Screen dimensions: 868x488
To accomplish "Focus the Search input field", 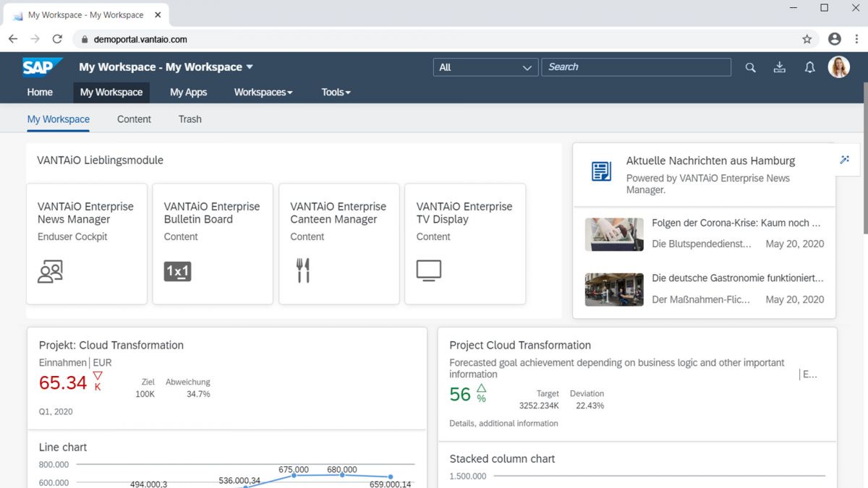I will (637, 67).
